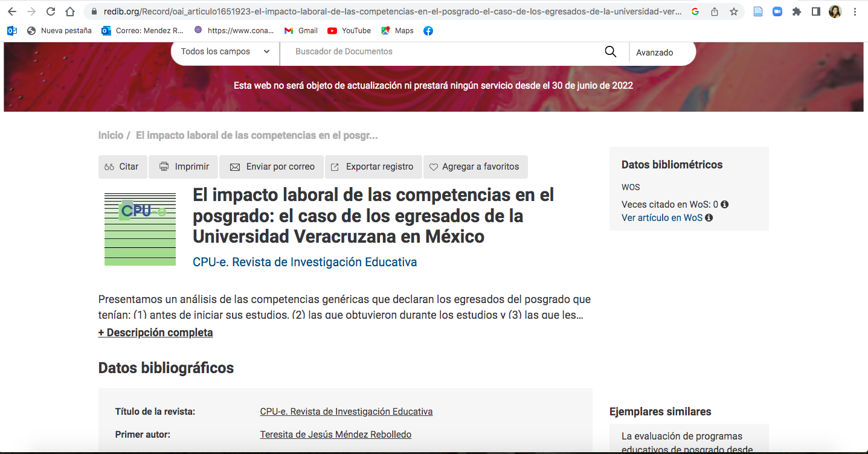The image size is (868, 454).
Task: Click the Ejemplares similares heading
Action: (660, 412)
